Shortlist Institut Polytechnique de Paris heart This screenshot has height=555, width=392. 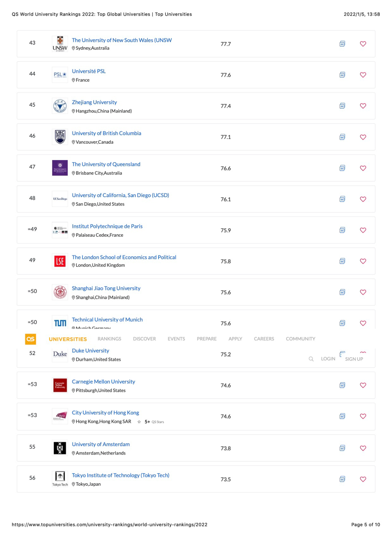pyautogui.click(x=363, y=230)
